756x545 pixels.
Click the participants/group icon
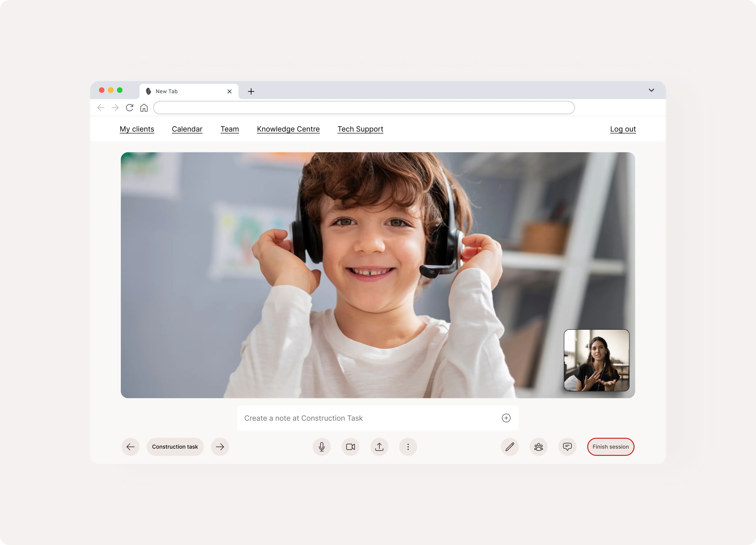(538, 446)
